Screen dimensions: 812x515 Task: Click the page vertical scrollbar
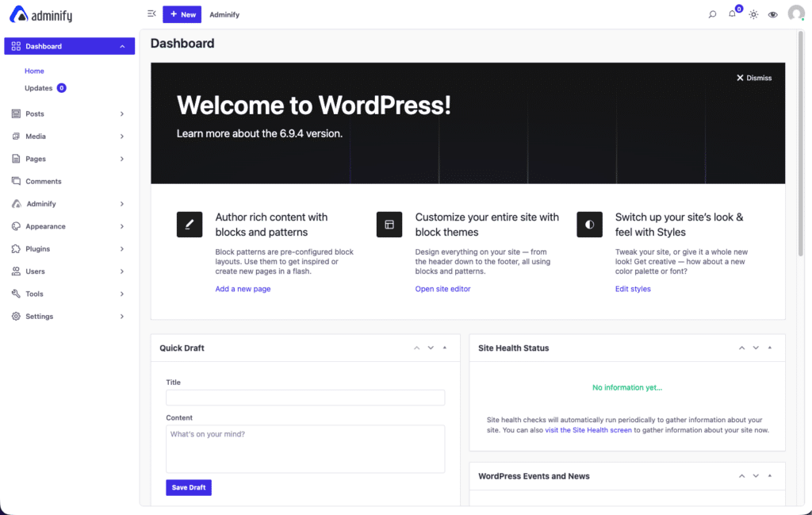coord(801,144)
